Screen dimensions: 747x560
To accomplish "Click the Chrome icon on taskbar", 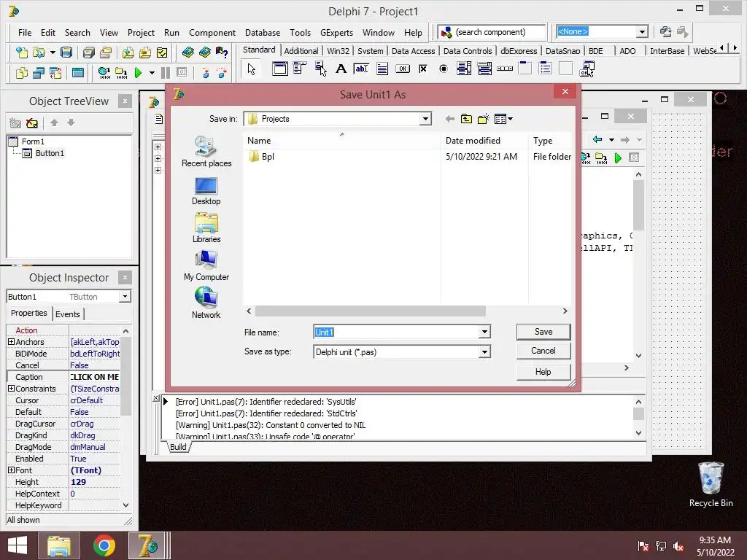I will tap(104, 545).
